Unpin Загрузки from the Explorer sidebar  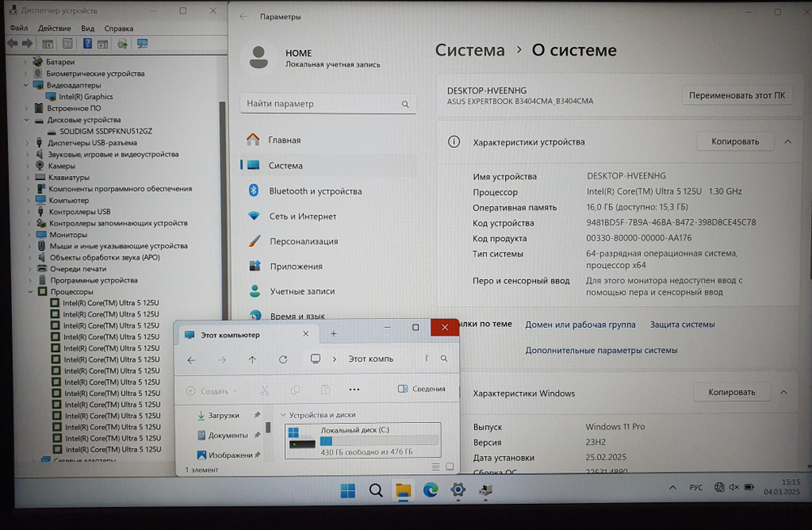tap(257, 416)
